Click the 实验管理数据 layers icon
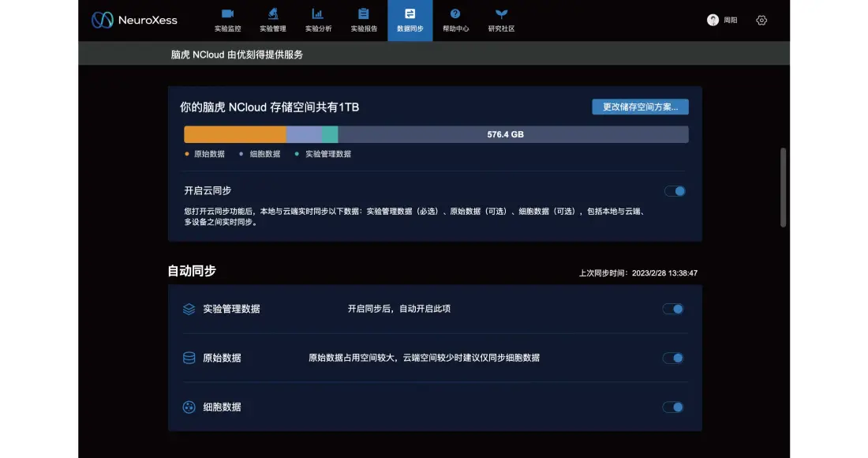The height and width of the screenshot is (458, 868). coord(189,309)
